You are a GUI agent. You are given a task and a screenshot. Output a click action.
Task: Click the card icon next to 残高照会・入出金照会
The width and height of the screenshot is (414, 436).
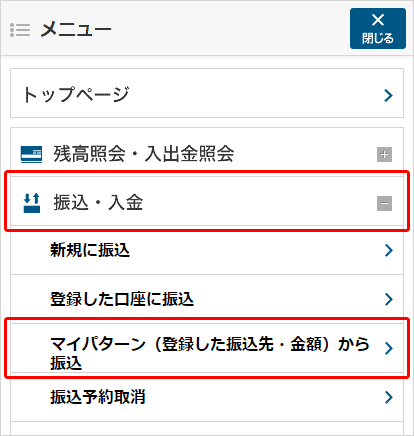31,154
